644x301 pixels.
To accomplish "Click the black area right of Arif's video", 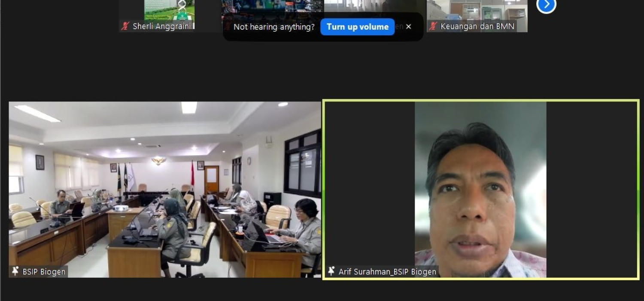I will click(x=592, y=181).
